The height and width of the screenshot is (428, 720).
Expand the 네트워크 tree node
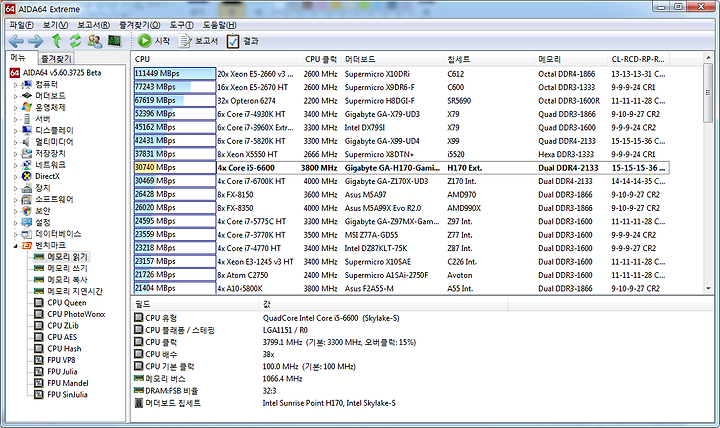point(15,165)
